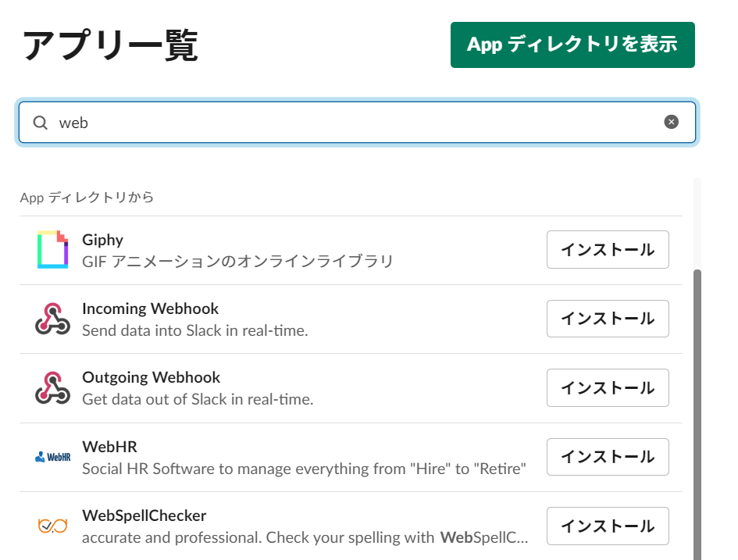Click the results list scrollbar

697,414
